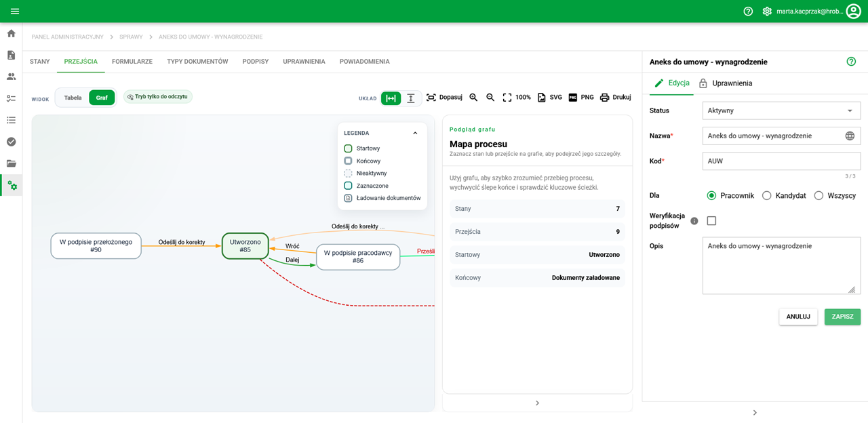868x423 pixels.
Task: Switch view to Graf
Action: click(102, 98)
